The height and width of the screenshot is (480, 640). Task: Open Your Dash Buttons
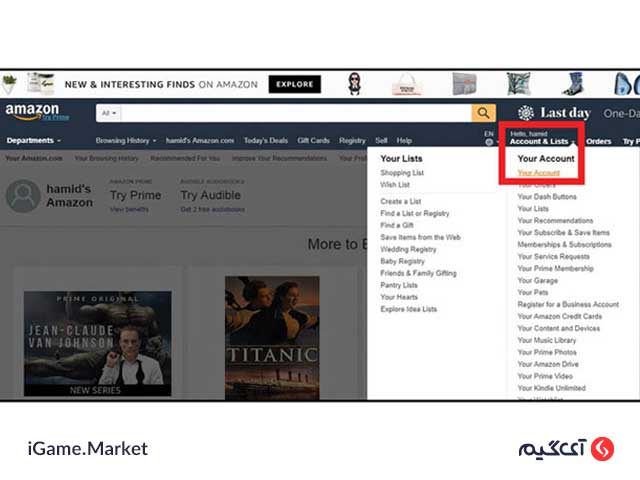547,197
